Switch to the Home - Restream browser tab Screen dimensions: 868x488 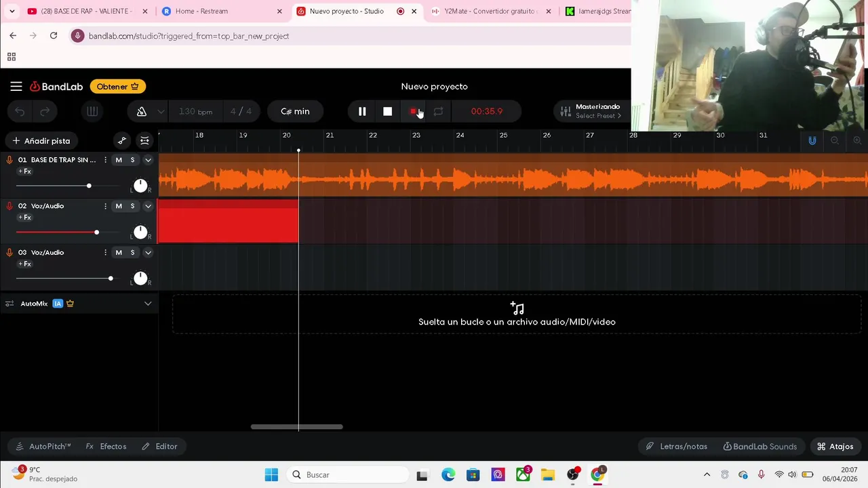[222, 11]
